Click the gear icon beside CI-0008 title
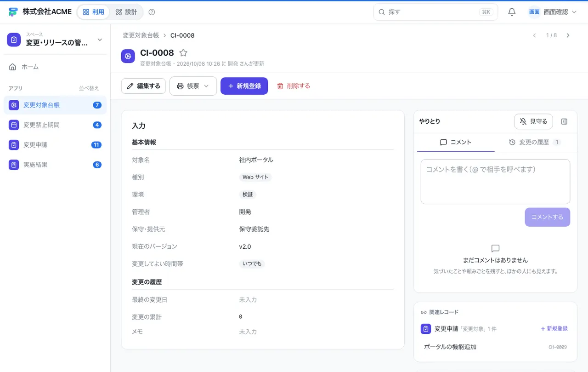The width and height of the screenshot is (588, 372). pyautogui.click(x=128, y=56)
